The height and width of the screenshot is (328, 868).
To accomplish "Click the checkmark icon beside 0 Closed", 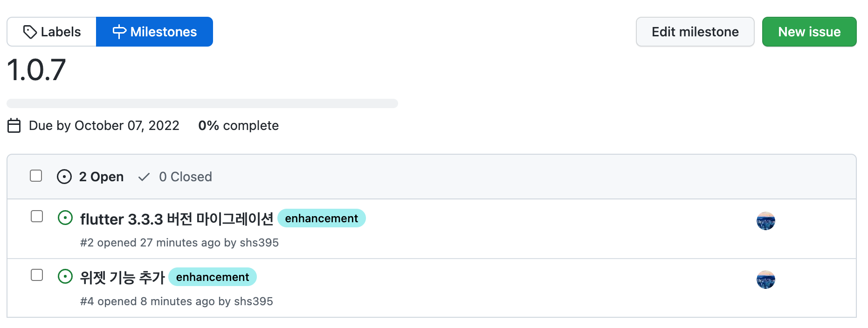I will [x=144, y=177].
